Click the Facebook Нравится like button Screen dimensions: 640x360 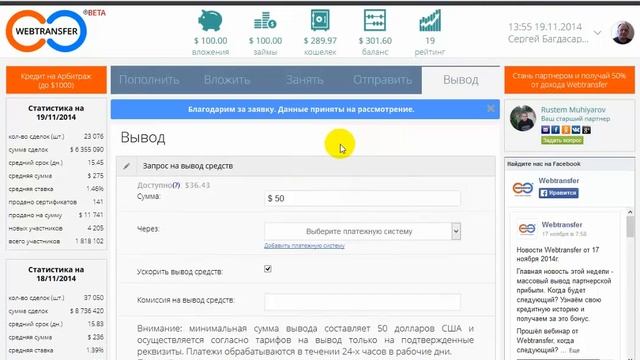[558, 193]
